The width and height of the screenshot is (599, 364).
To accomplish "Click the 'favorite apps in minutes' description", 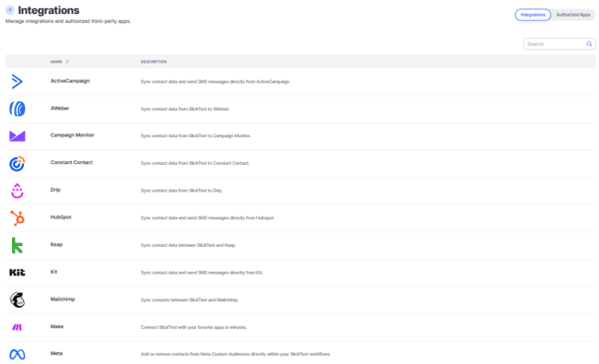I will (194, 327).
